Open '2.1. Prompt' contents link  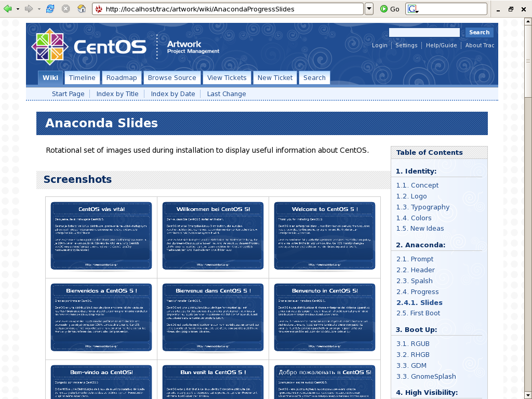coord(415,259)
